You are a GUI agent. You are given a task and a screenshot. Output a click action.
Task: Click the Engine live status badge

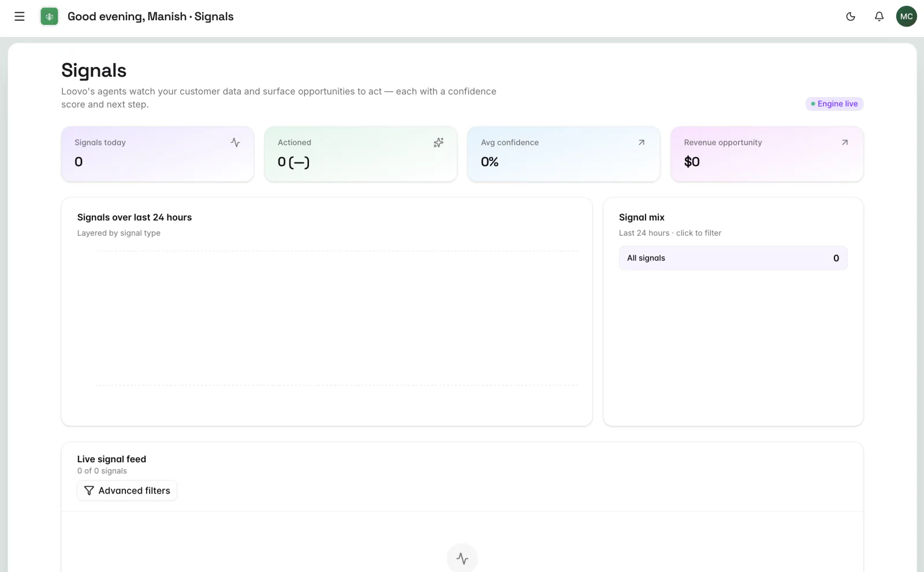[x=834, y=104]
